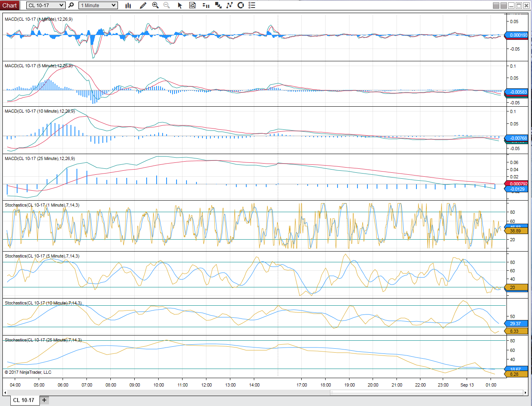Open the Strategies circular icon
Screen dimensions: 532x406
click(x=241, y=5)
